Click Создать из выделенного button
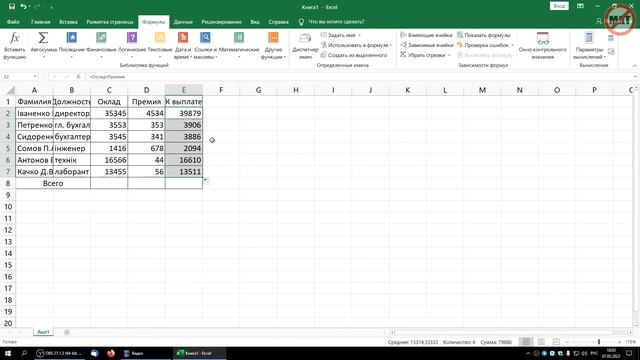This screenshot has height=360, width=640. [x=354, y=55]
